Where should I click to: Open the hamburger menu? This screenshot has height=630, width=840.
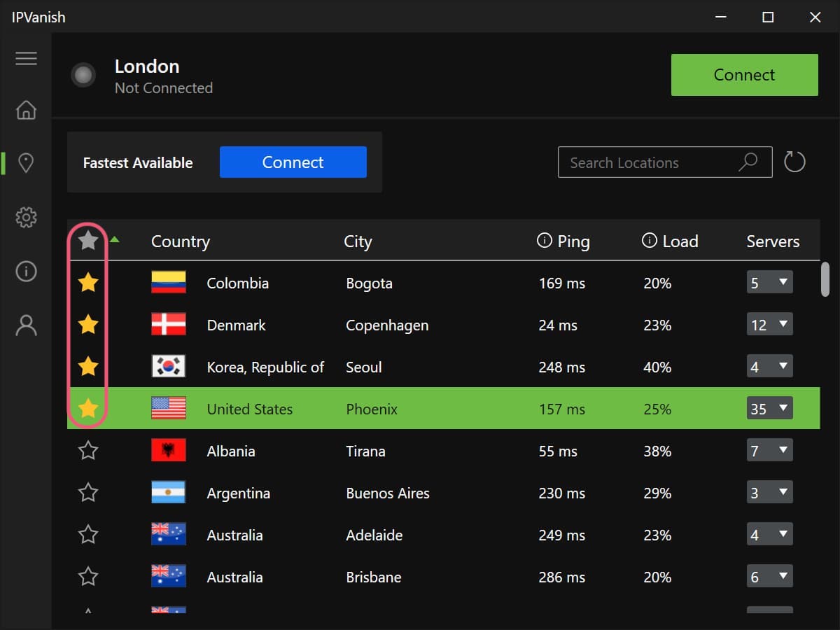click(x=26, y=58)
